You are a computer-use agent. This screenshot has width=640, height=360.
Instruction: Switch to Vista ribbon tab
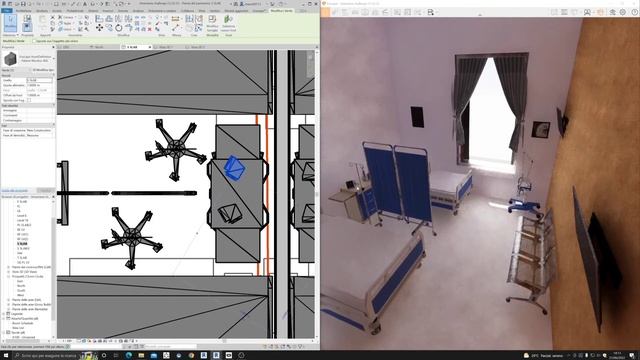click(x=202, y=11)
